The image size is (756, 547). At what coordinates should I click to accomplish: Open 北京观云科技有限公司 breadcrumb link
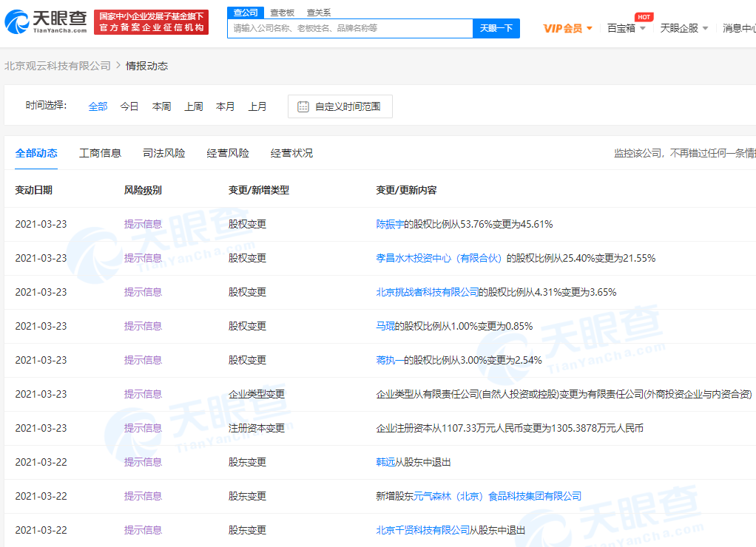click(58, 66)
